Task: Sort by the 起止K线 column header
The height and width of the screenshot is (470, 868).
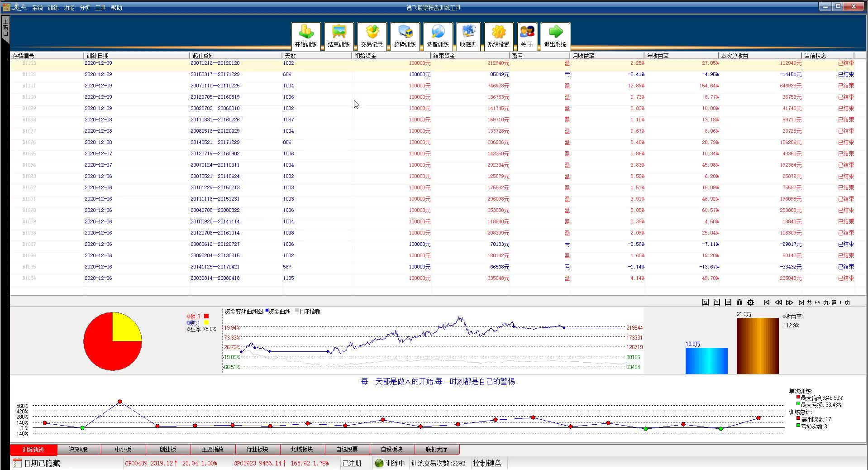Action: click(236, 56)
